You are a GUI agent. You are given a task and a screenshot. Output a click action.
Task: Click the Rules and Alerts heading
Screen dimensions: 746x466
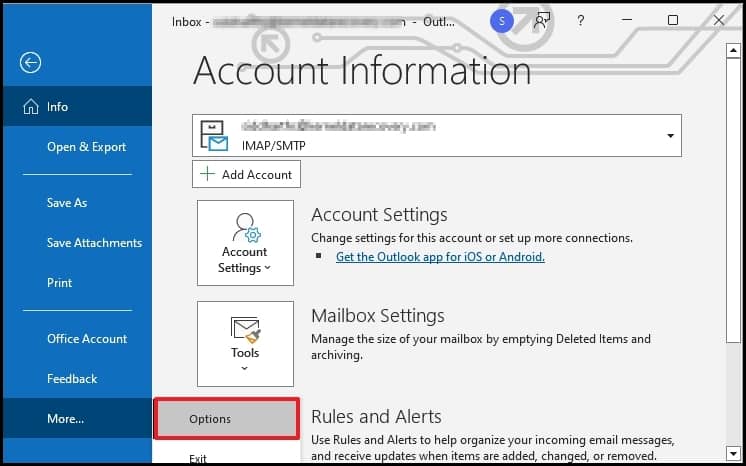pos(376,416)
